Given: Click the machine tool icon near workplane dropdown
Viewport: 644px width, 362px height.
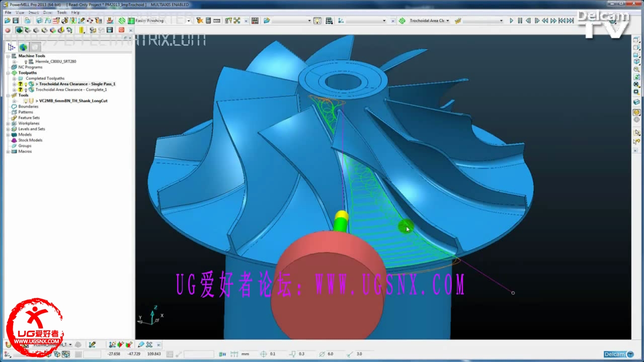Looking at the screenshot, I should pyautogui.click(x=329, y=21).
